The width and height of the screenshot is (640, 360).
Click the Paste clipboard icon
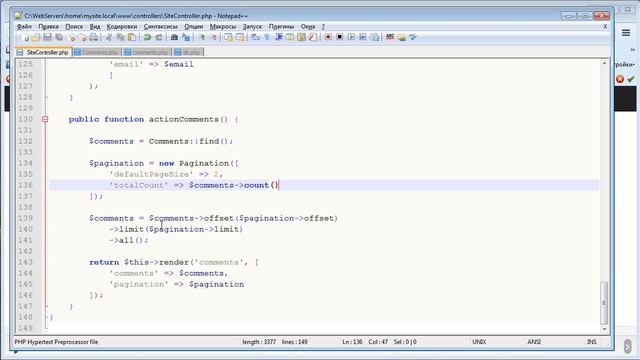[x=132, y=38]
